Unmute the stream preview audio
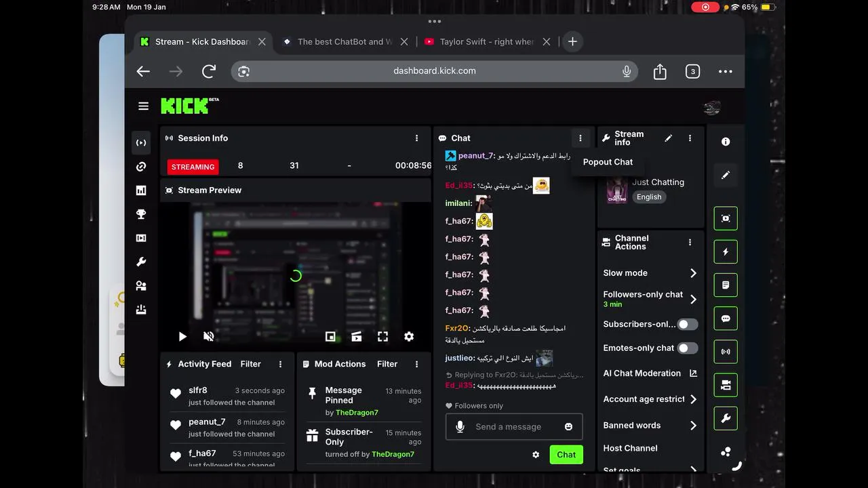 point(209,336)
